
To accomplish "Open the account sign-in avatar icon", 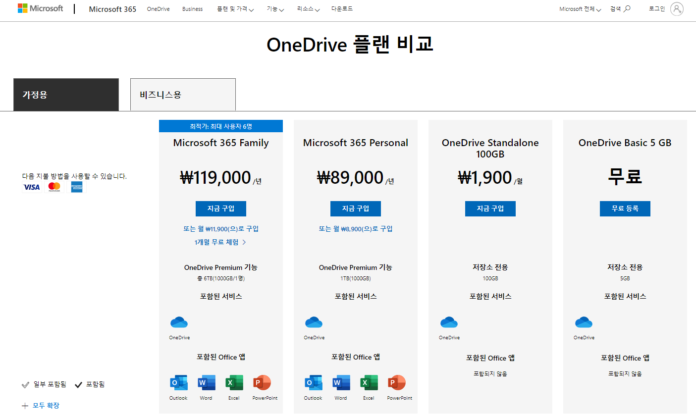I will (676, 9).
